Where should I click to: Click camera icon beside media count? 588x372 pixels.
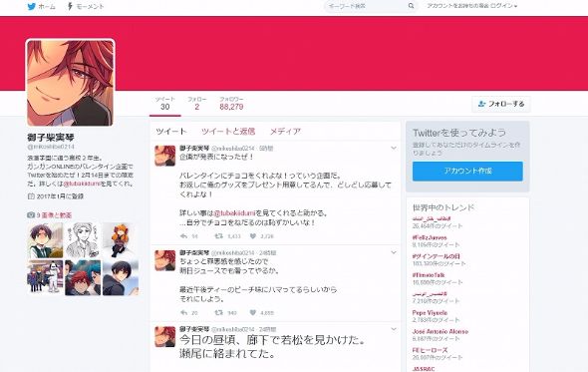[31, 215]
